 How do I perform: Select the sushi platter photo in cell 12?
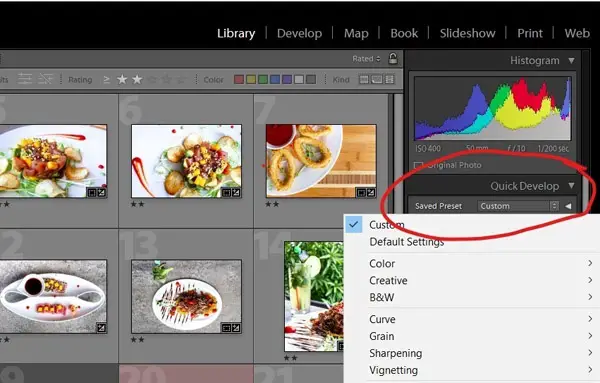tap(53, 297)
